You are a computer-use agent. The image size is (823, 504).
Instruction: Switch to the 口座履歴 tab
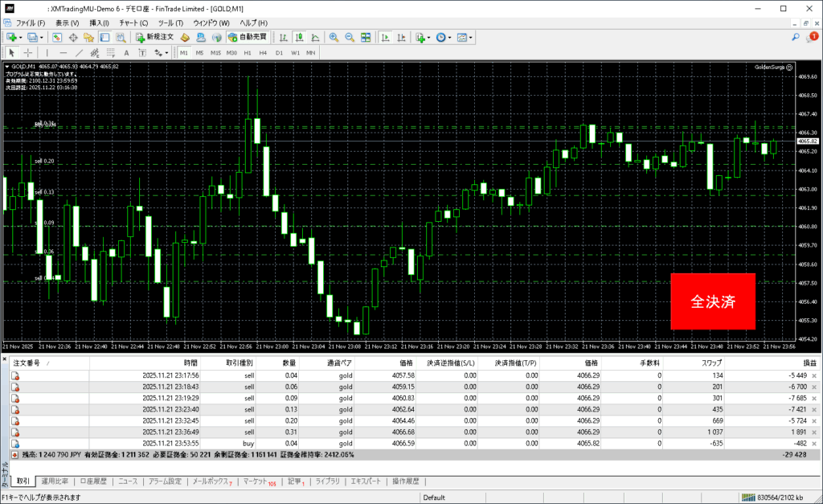[96, 481]
